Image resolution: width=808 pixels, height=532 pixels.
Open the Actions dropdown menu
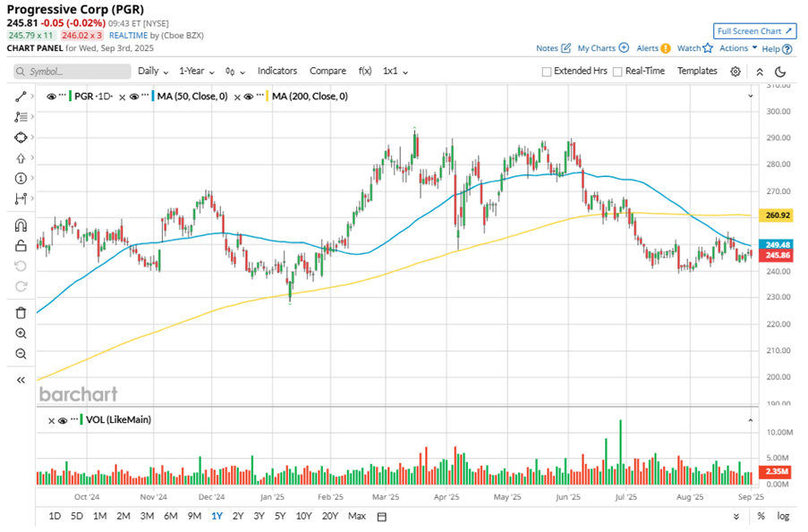click(738, 48)
